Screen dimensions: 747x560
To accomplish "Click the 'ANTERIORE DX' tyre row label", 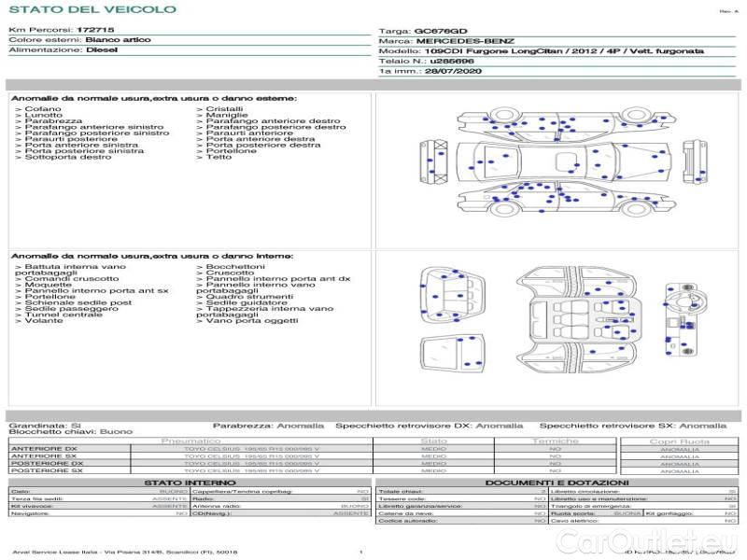I will (x=44, y=449).
